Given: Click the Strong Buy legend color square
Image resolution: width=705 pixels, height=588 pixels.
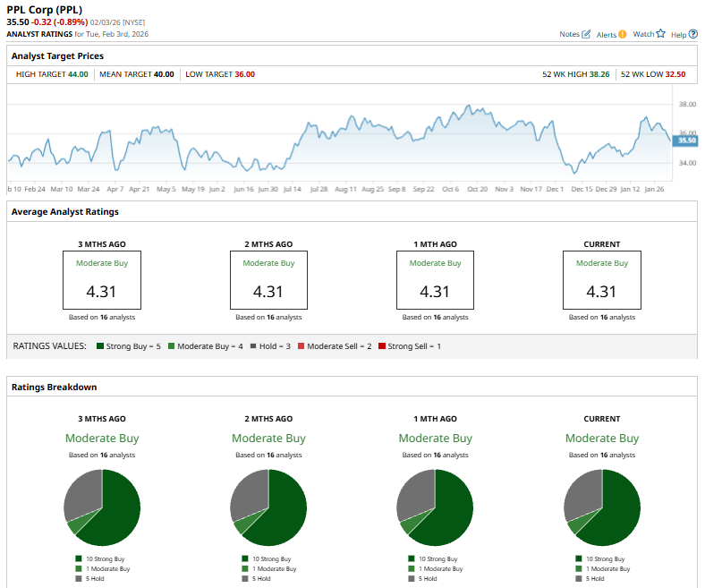Looking at the screenshot, I should point(100,346).
